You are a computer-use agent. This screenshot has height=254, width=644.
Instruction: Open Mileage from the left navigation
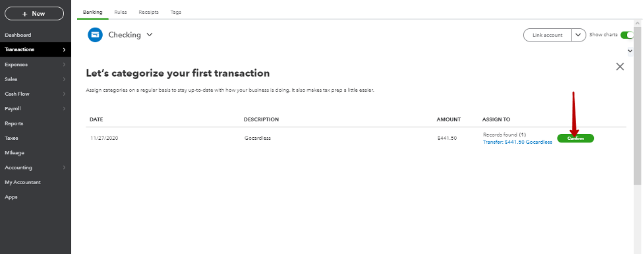15,152
